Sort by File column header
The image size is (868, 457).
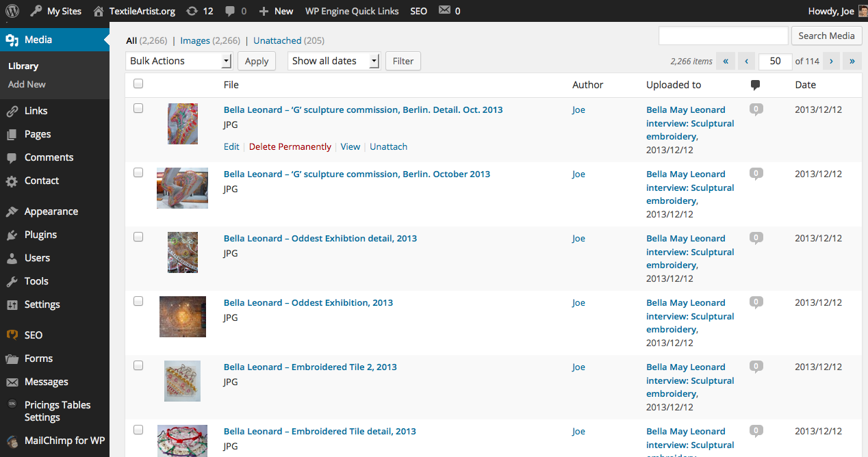tap(231, 85)
